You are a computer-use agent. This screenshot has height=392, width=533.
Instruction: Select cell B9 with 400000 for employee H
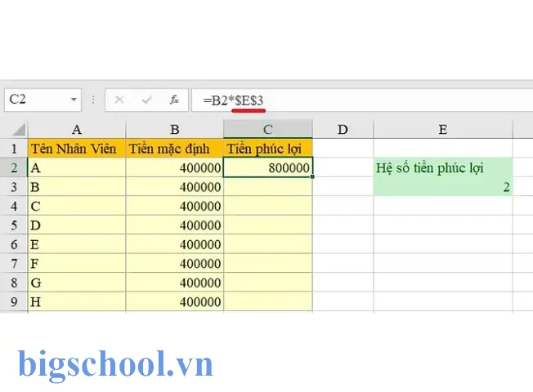[x=175, y=301]
